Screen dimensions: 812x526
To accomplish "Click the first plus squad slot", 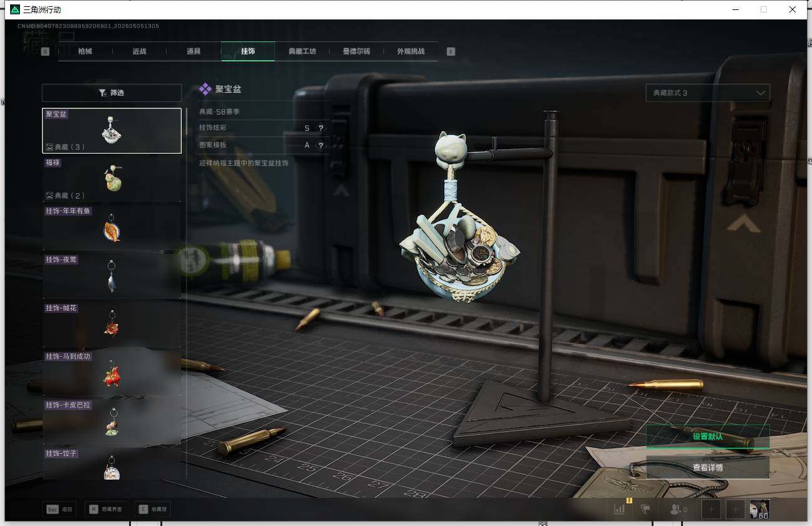I will coord(711,510).
